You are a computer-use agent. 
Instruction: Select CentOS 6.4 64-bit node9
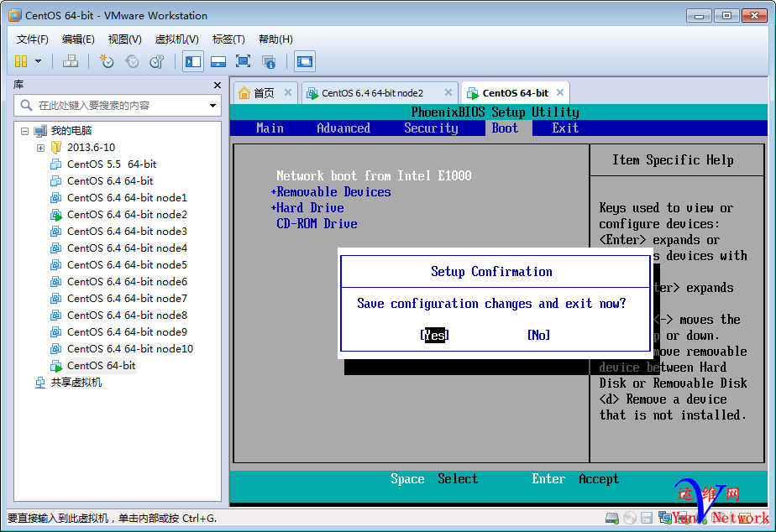tap(127, 332)
